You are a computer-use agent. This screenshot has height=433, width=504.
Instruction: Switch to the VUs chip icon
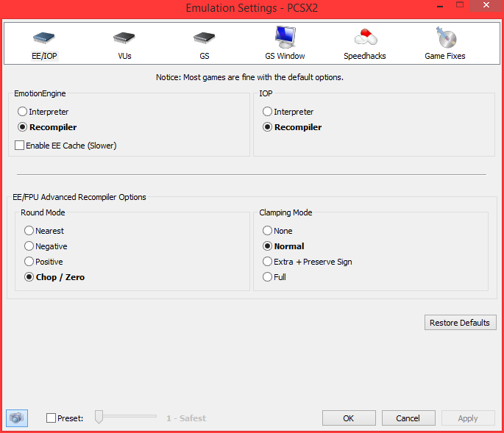click(124, 38)
